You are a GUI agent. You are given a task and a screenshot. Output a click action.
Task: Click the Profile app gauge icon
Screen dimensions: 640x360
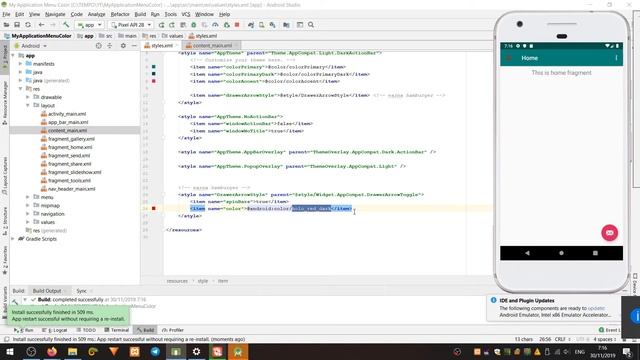[216, 25]
